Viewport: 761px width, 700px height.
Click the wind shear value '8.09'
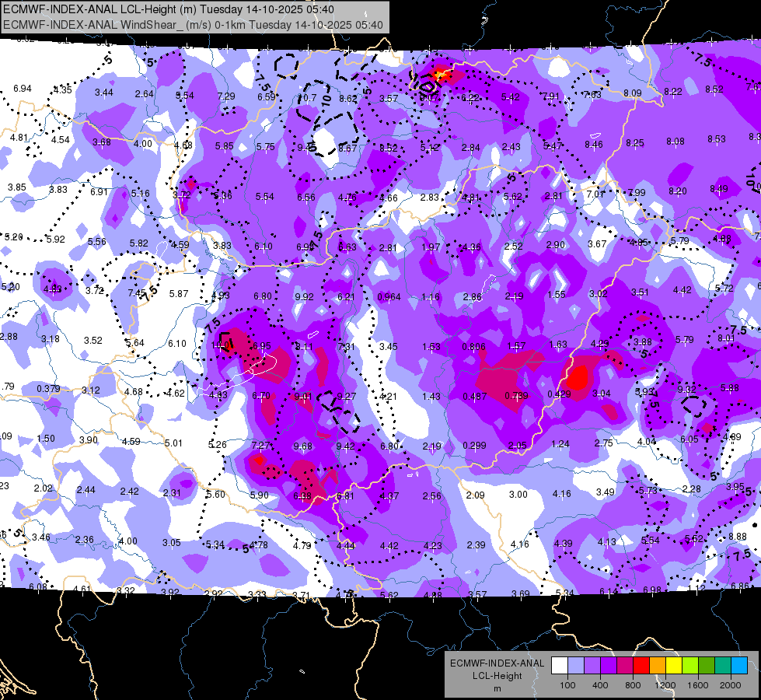633,93
